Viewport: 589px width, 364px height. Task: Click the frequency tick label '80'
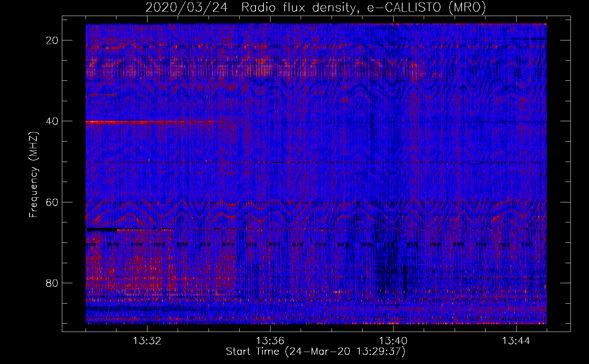pyautogui.click(x=52, y=283)
